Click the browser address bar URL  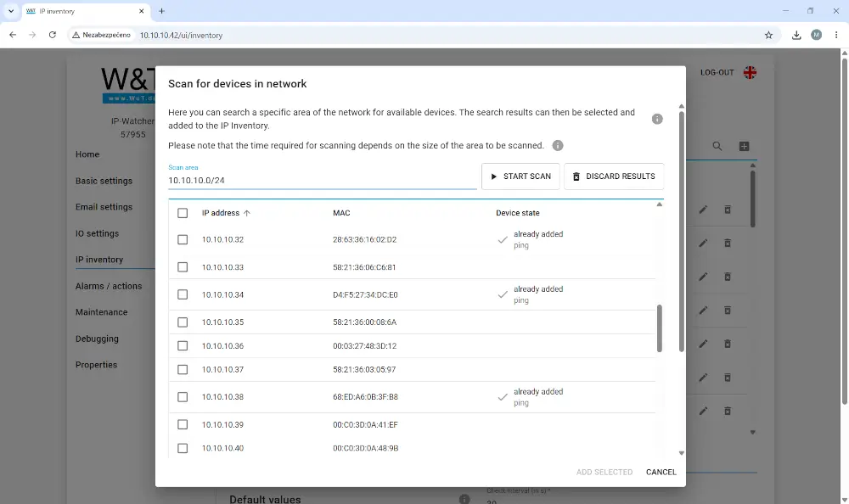(182, 35)
